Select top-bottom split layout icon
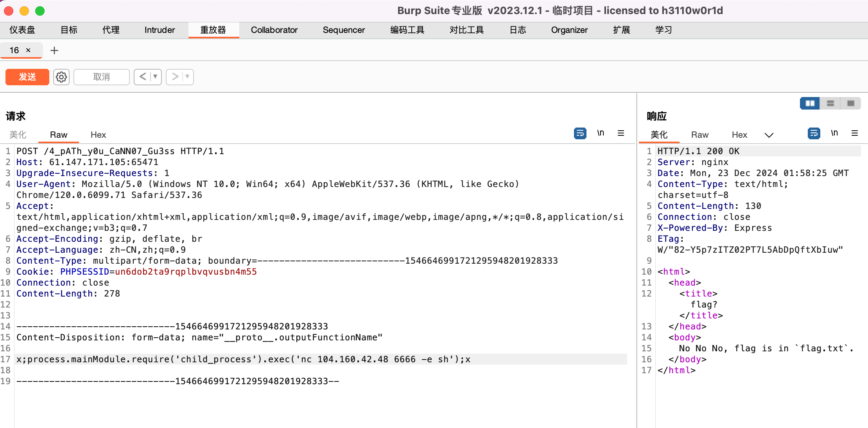The height and width of the screenshot is (428, 868). 830,103
